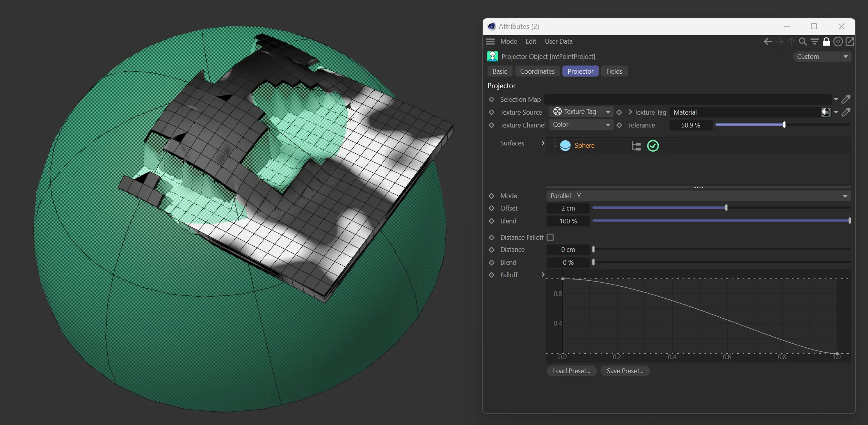This screenshot has width=868, height=425.
Task: Click the Offset value input field
Action: click(568, 208)
